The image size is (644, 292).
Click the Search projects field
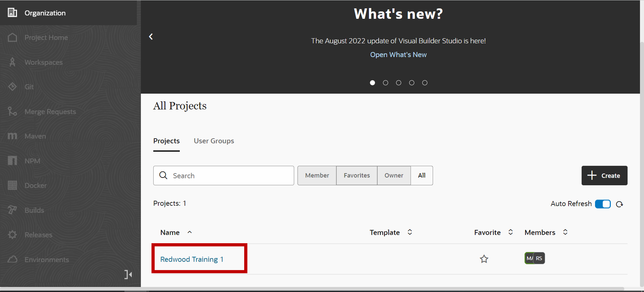point(223,175)
